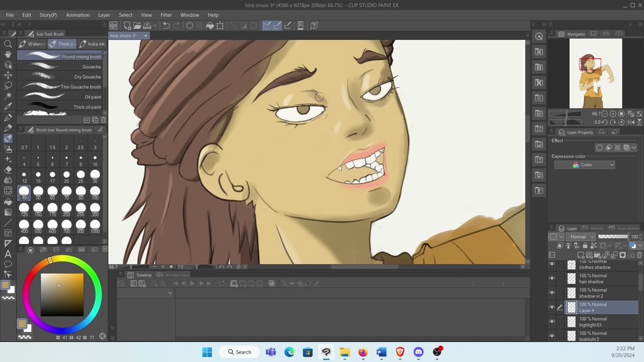Click the Redo arrow in command bar
The width and height of the screenshot is (644, 362).
(x=177, y=25)
